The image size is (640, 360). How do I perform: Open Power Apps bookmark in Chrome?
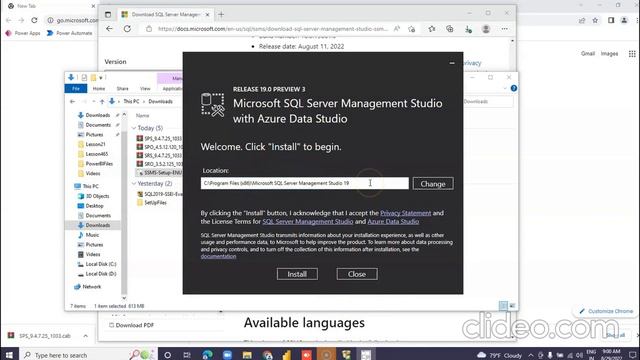pos(23,33)
